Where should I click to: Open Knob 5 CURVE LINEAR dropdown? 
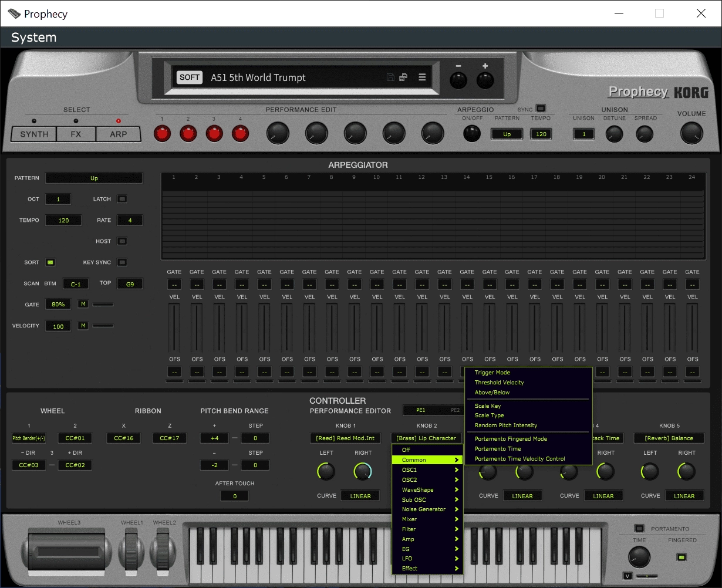(684, 496)
